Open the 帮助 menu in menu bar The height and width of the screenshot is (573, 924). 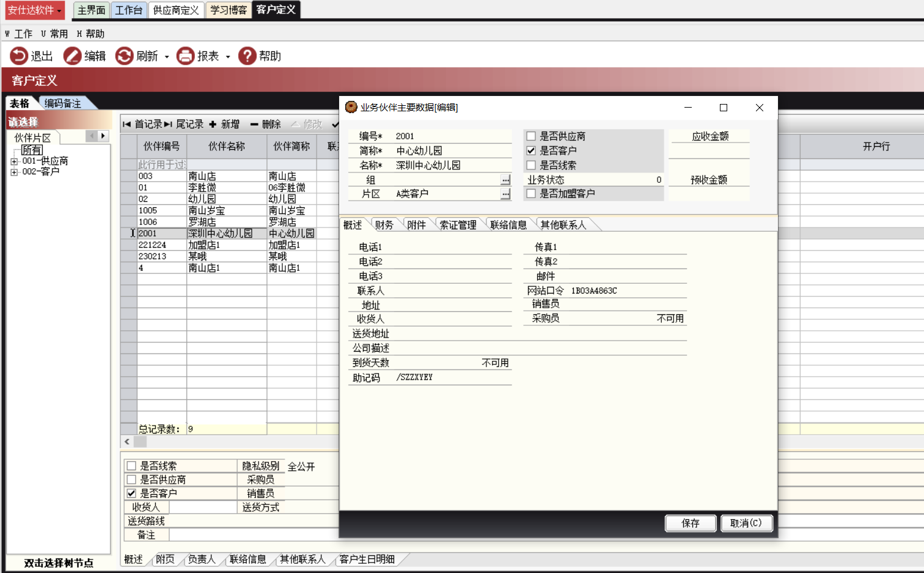(90, 34)
